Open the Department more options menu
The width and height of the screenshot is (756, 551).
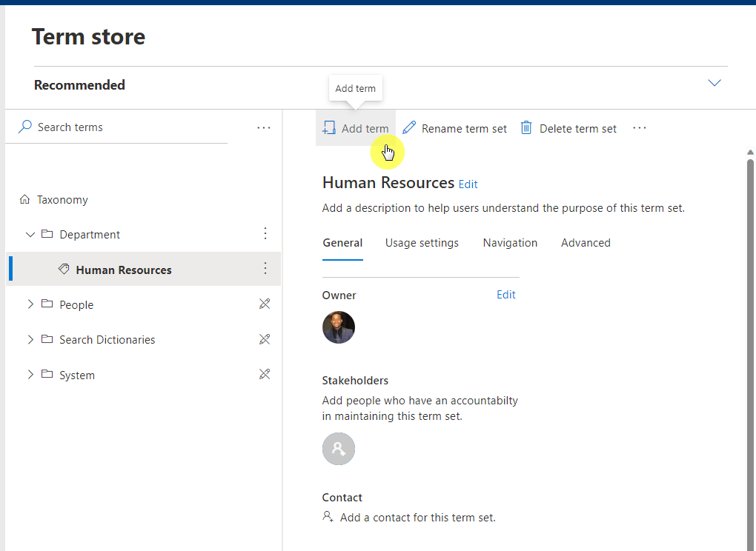(265, 233)
